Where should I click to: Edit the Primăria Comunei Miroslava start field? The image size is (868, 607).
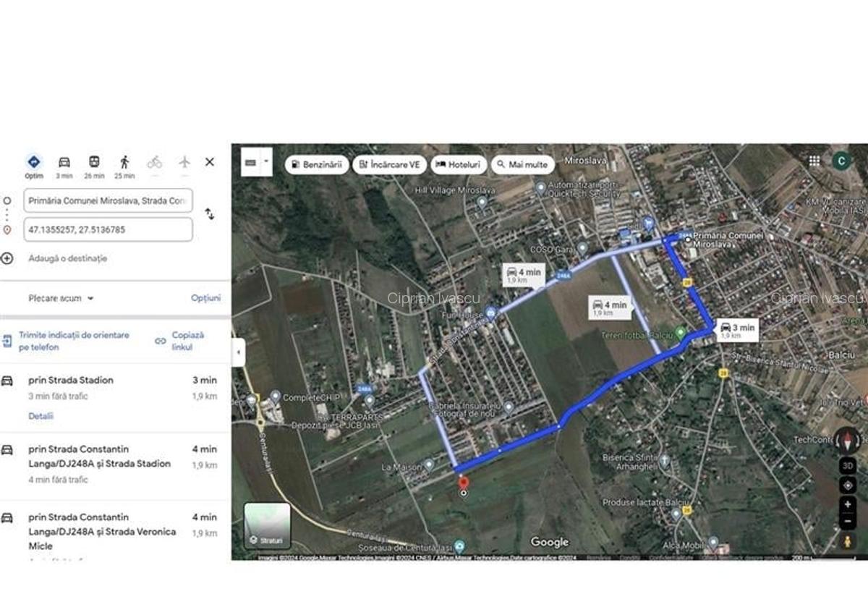click(108, 200)
